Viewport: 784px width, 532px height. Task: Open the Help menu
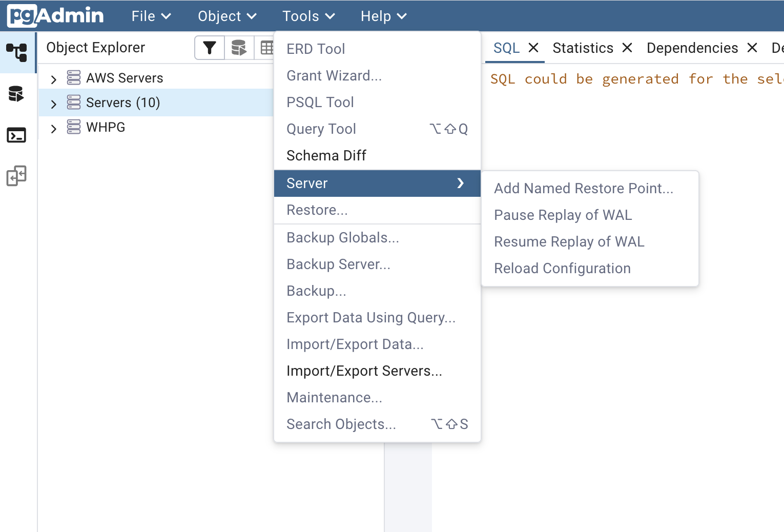click(x=383, y=16)
